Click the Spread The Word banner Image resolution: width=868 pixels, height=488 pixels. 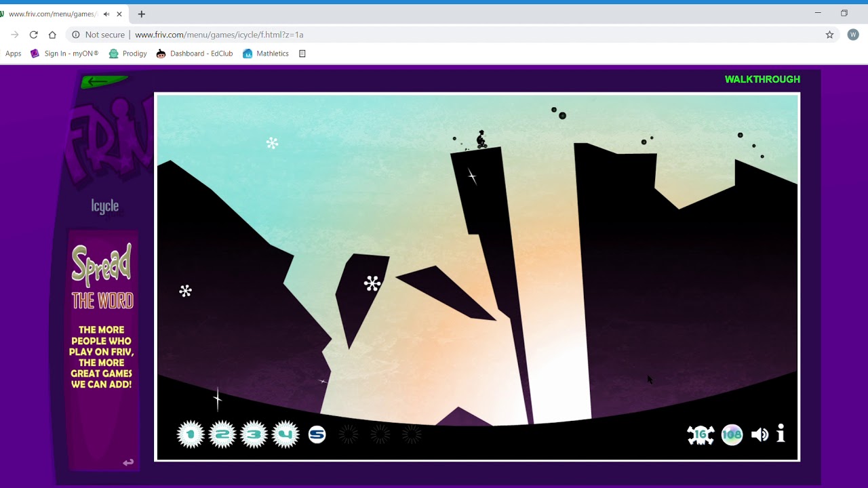pos(103,350)
